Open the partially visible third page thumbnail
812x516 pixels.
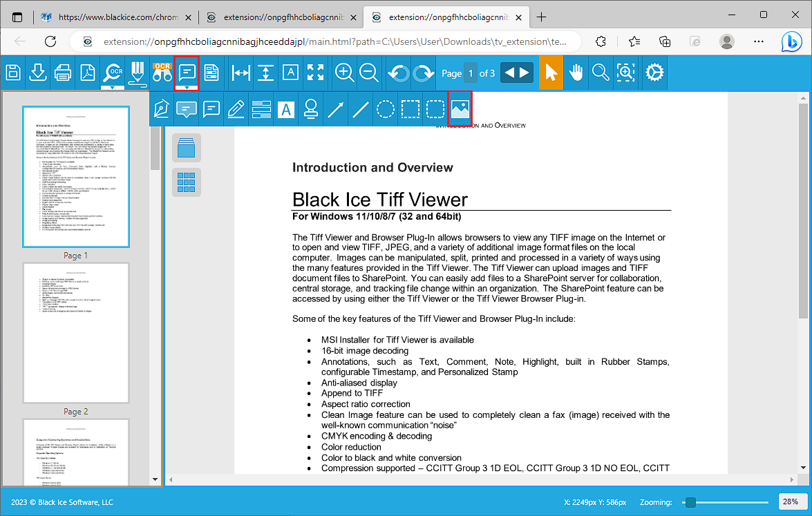75,452
